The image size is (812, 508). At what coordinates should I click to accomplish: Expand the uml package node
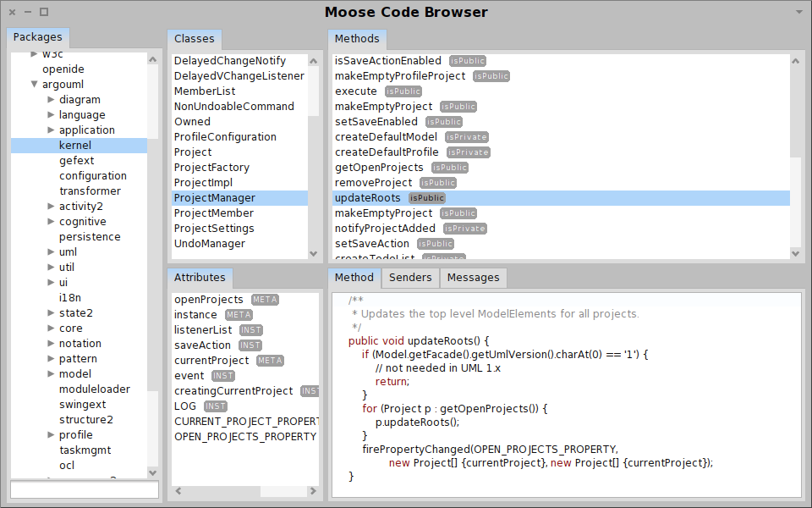51,252
